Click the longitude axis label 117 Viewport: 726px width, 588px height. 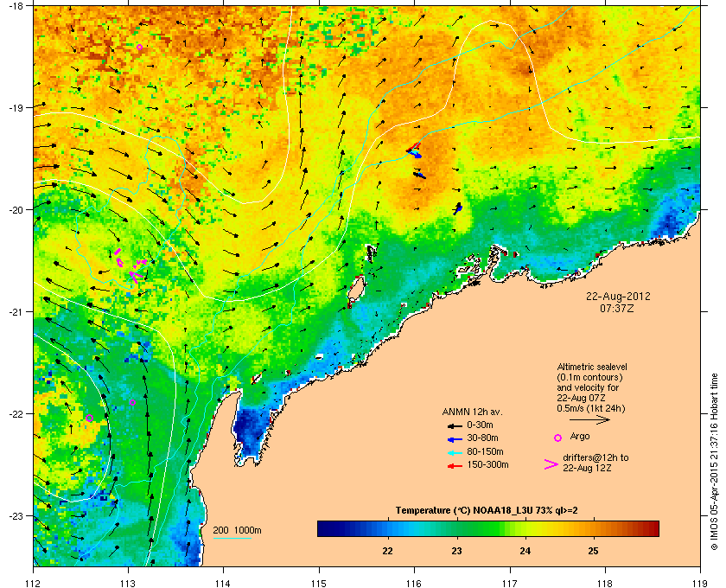(510, 583)
